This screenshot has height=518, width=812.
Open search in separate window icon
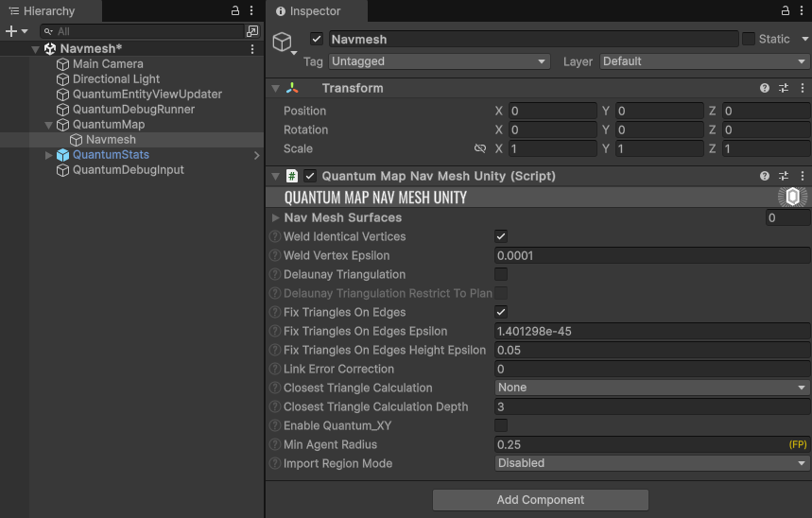coord(252,31)
